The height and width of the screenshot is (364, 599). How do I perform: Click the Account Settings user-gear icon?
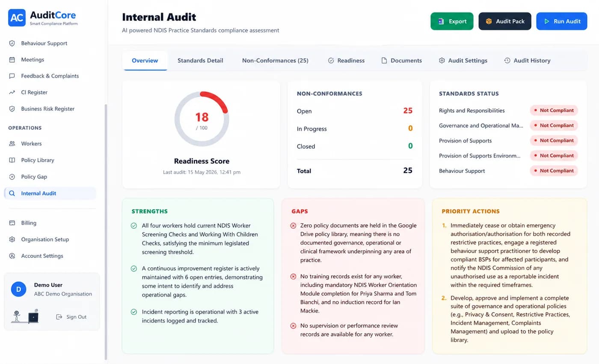pos(12,256)
